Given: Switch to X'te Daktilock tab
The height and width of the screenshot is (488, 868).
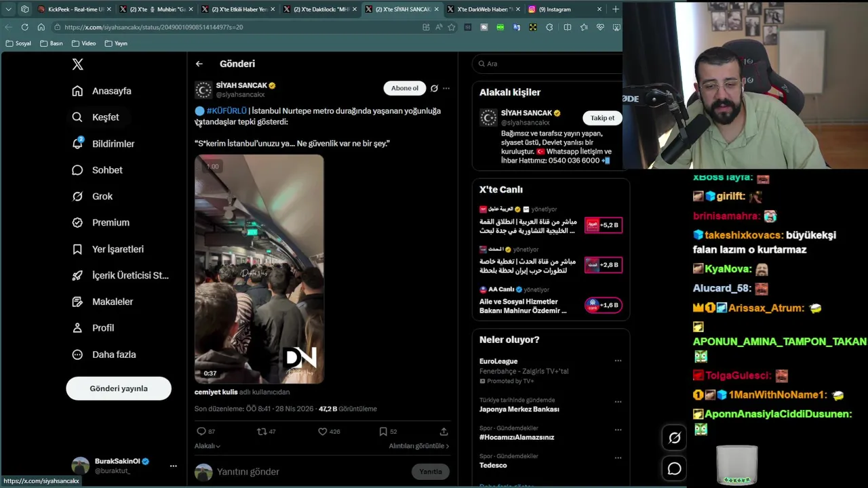Looking at the screenshot, I should [x=319, y=9].
